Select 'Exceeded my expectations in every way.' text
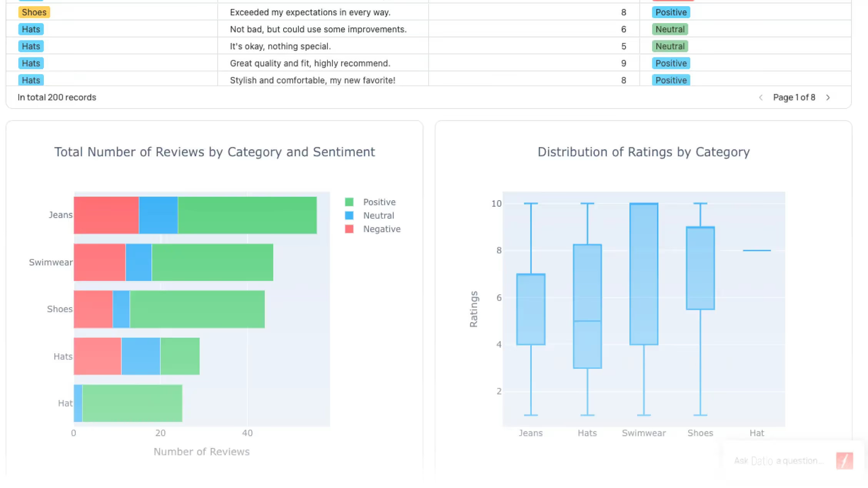868x488 pixels. point(310,12)
